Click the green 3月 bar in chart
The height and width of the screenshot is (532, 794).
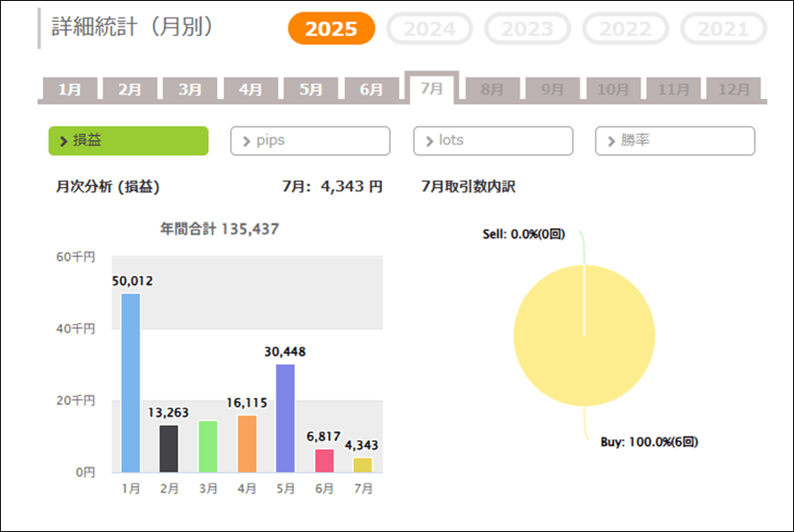tap(208, 446)
